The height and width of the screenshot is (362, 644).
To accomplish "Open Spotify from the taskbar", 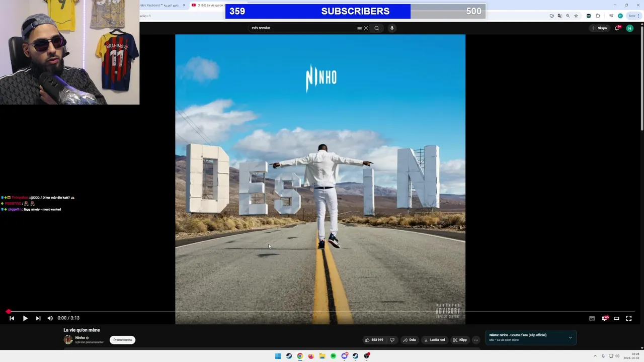I will (x=333, y=356).
